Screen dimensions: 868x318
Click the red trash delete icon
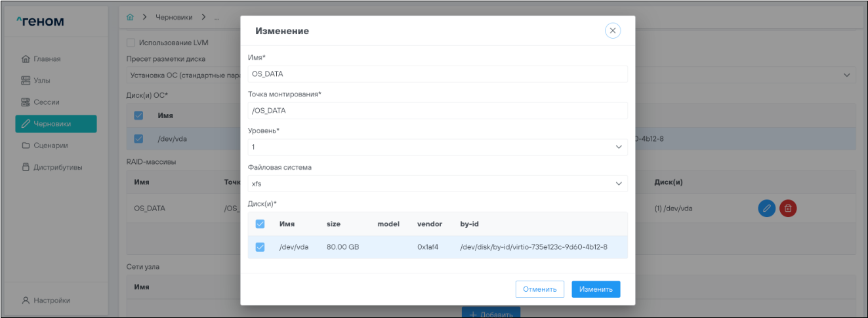[x=788, y=209]
